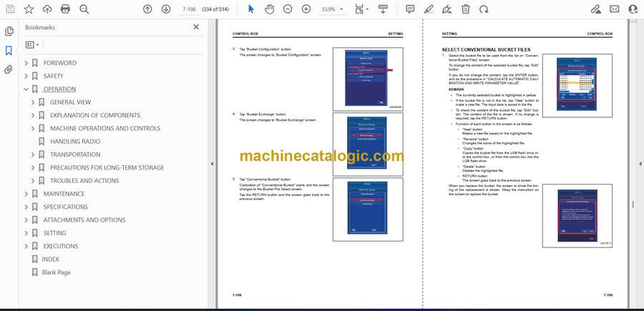Screen dimensions: 644x311
Task: Open the find text search tool
Action: point(84,9)
